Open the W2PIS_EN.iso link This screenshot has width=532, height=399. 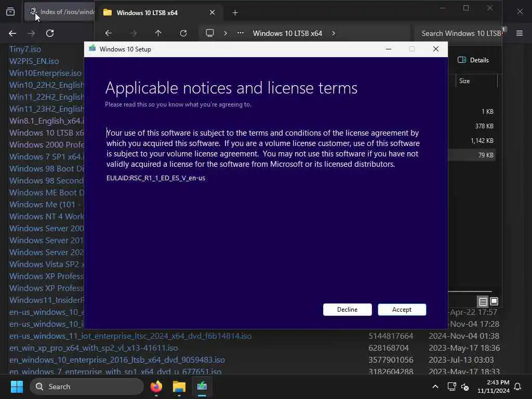[34, 61]
